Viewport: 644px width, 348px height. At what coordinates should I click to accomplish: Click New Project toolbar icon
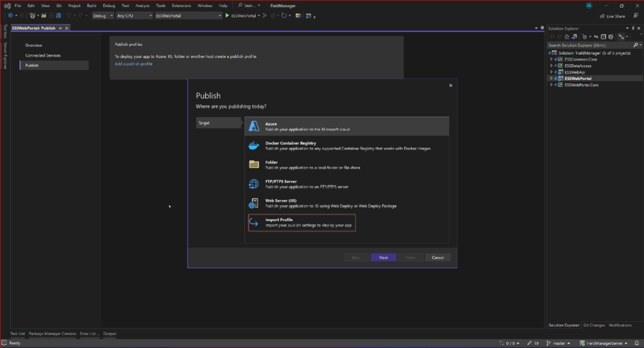33,16
